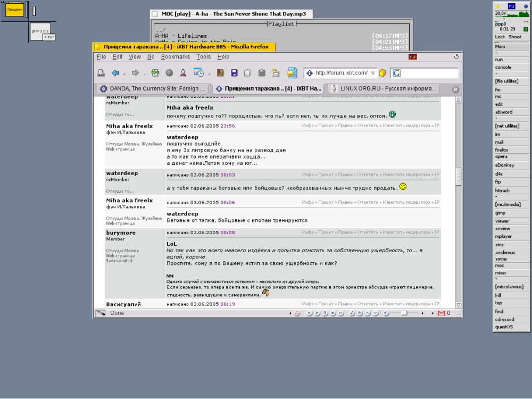
Task: Open the File menu
Action: point(102,57)
